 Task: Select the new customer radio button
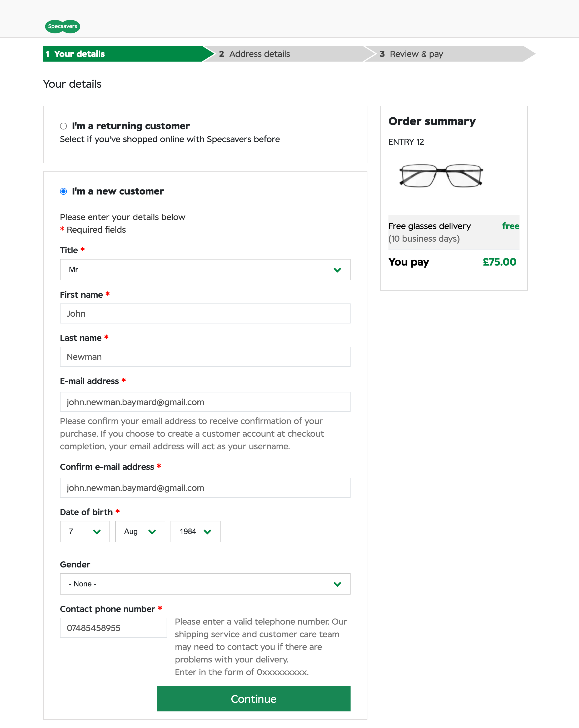coord(63,191)
